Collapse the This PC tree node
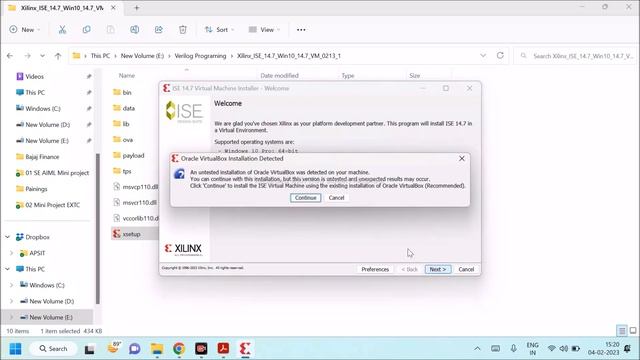The image size is (640, 360). point(7,269)
